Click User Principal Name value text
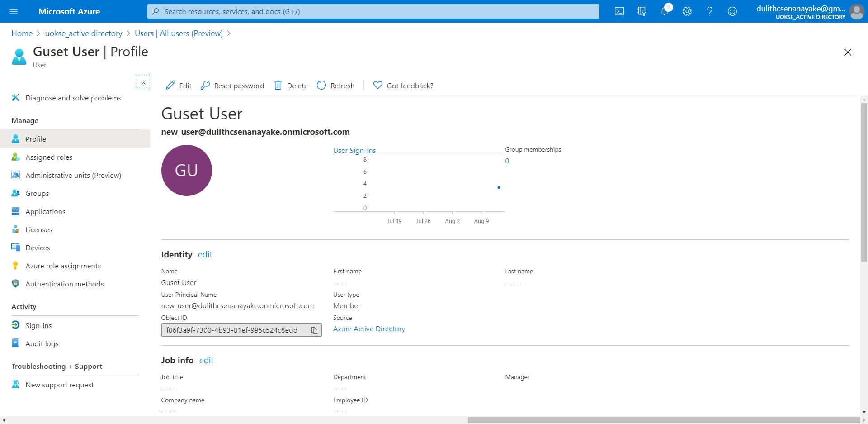This screenshot has height=424, width=868. tap(237, 306)
